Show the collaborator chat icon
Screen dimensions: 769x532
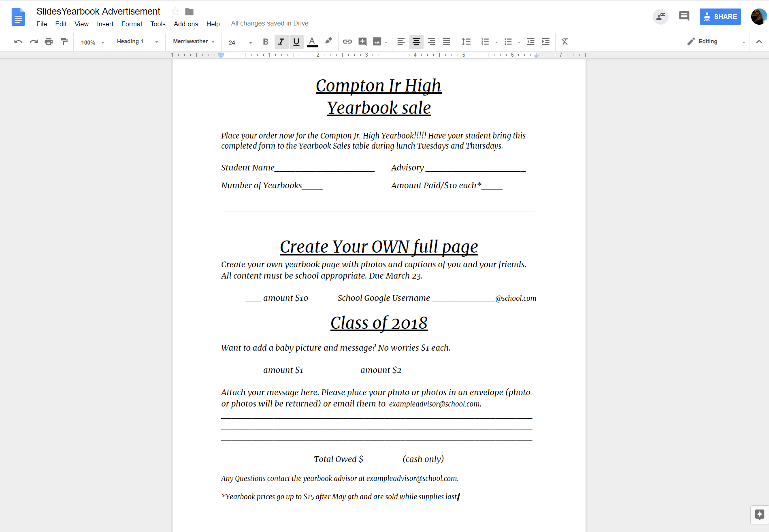[x=660, y=17]
